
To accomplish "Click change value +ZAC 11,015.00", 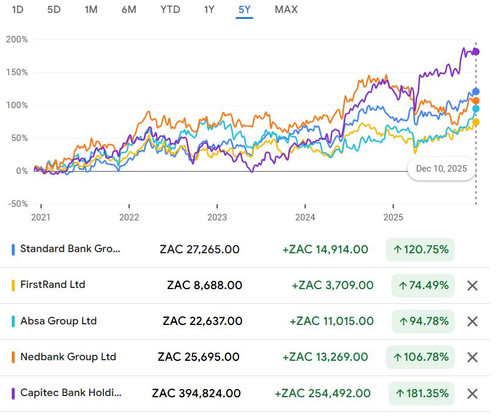I will 332,322.
